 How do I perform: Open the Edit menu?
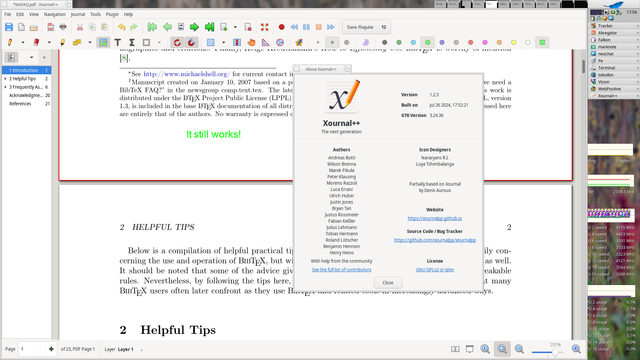(20, 14)
